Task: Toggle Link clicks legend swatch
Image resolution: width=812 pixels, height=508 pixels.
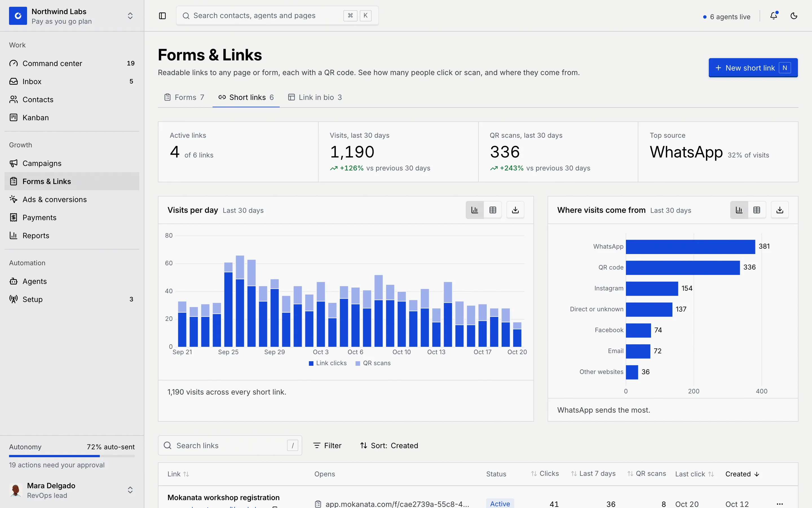Action: [311, 363]
